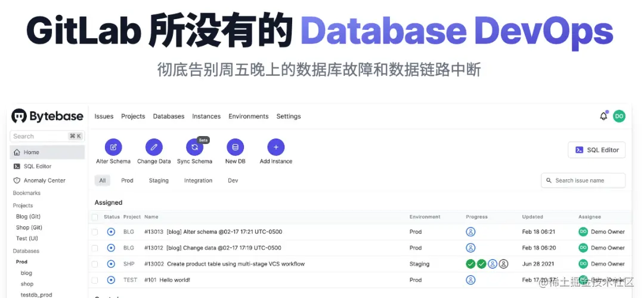Open the Blog (Git) project

coord(29,216)
